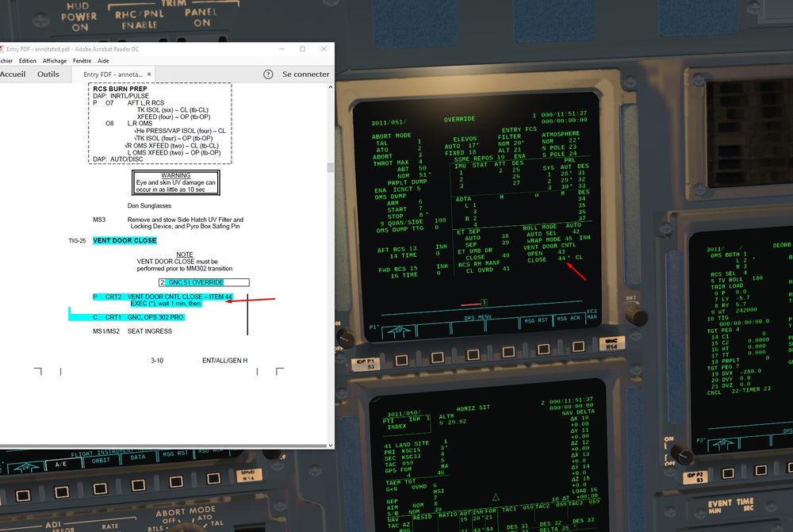Click third edge key on OVERRIDE display bezel
Screen dimensions: 793x532
(473, 354)
